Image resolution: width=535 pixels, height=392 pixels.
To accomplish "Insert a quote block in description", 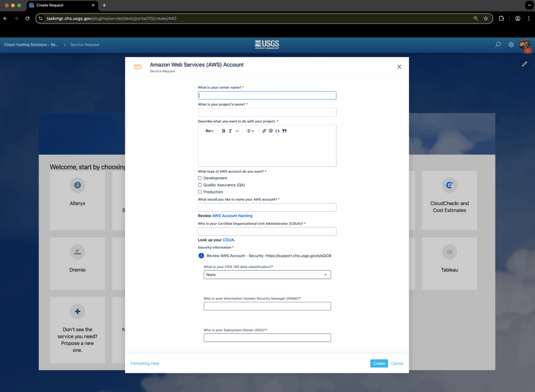I will [284, 131].
